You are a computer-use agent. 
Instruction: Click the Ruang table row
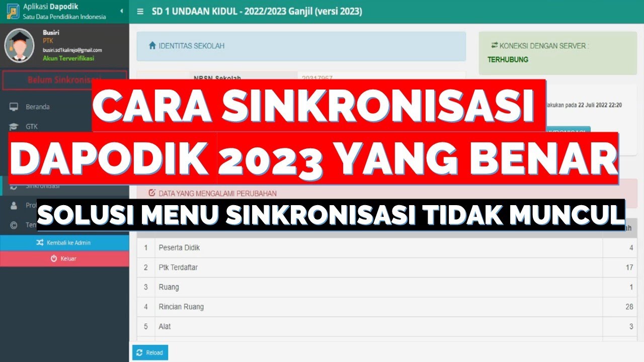387,287
